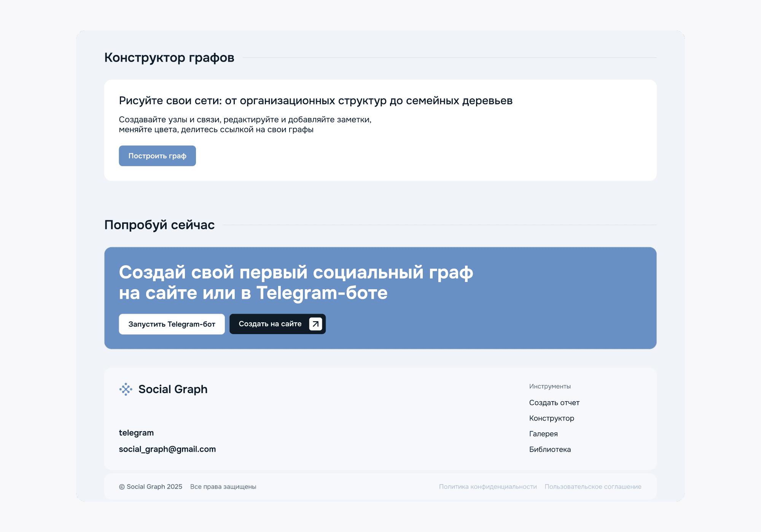Launch Запустить Telegram-бот button
The width and height of the screenshot is (761, 532).
(x=172, y=324)
